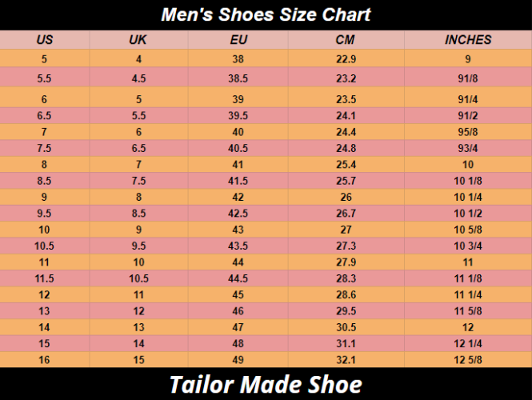
Task: Click the US size 11.5 cell
Action: tap(45, 278)
